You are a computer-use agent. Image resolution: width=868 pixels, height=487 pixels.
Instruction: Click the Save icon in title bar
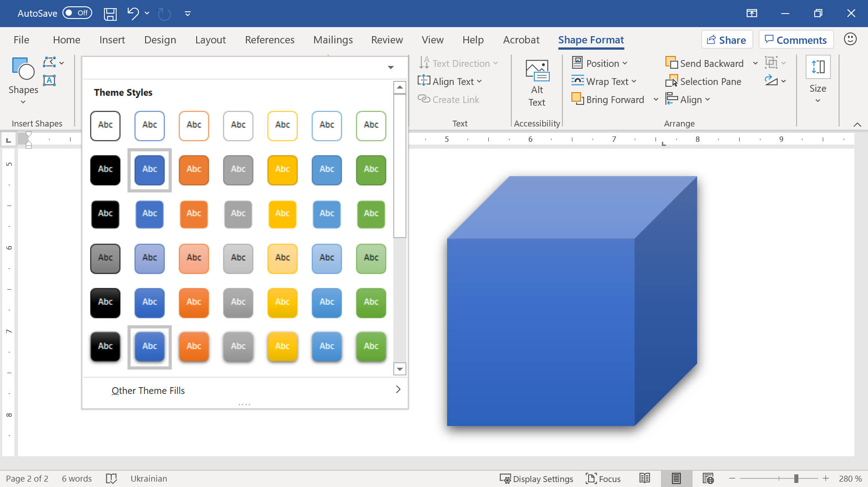coord(110,14)
